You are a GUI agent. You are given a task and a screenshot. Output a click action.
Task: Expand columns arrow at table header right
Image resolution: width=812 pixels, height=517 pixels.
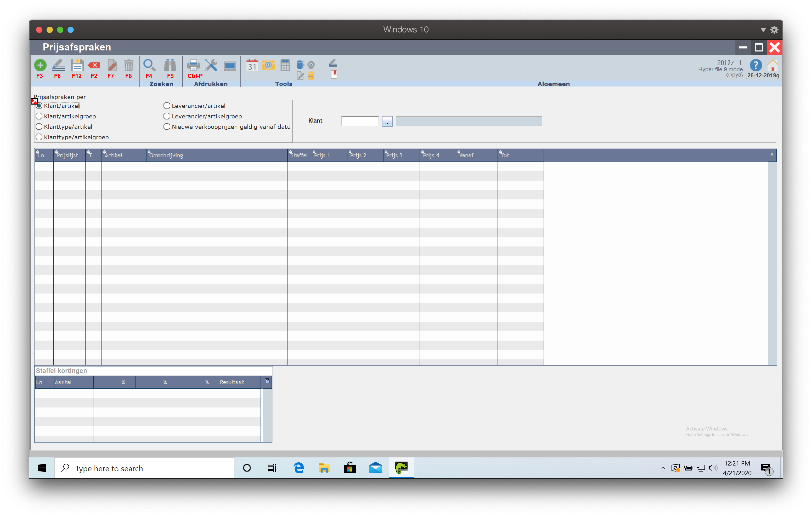coord(772,155)
